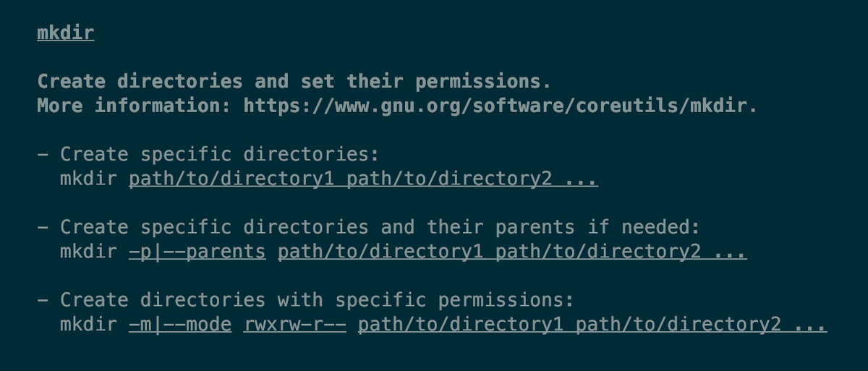Image resolution: width=868 pixels, height=371 pixels.
Task: Click mkdir in the permissions example command
Action: click(x=88, y=325)
